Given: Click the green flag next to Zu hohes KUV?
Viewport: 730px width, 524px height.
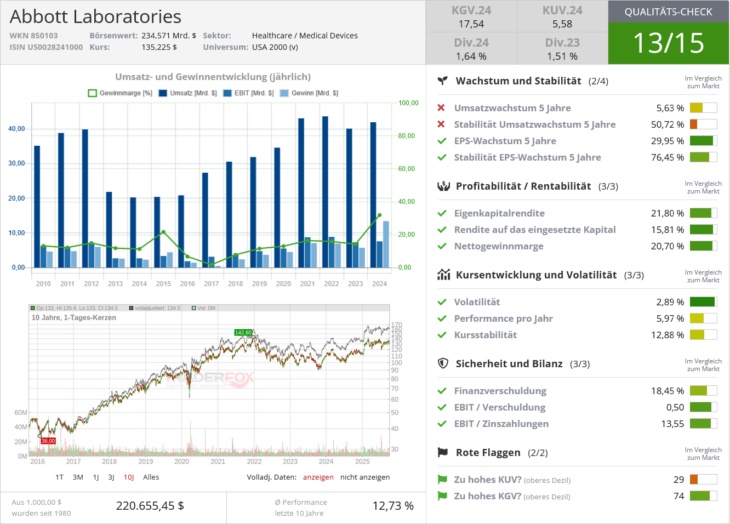Looking at the screenshot, I should [x=442, y=480].
